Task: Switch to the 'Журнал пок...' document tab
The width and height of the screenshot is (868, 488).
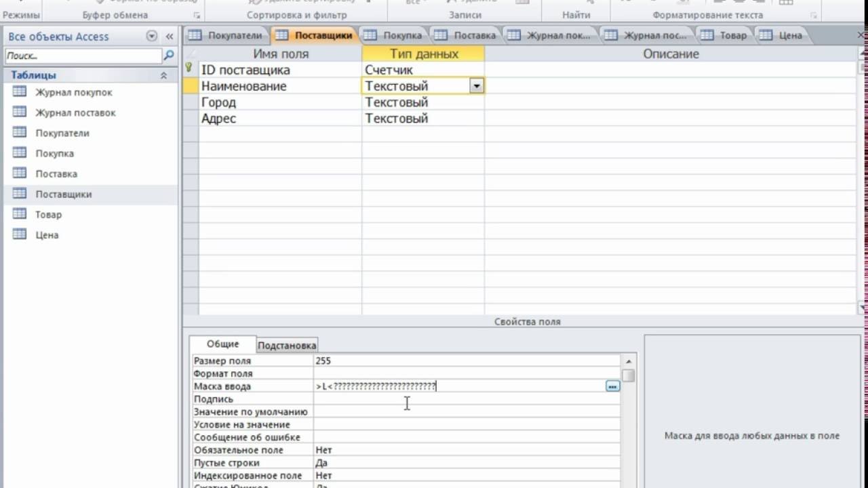Action: pyautogui.click(x=552, y=35)
